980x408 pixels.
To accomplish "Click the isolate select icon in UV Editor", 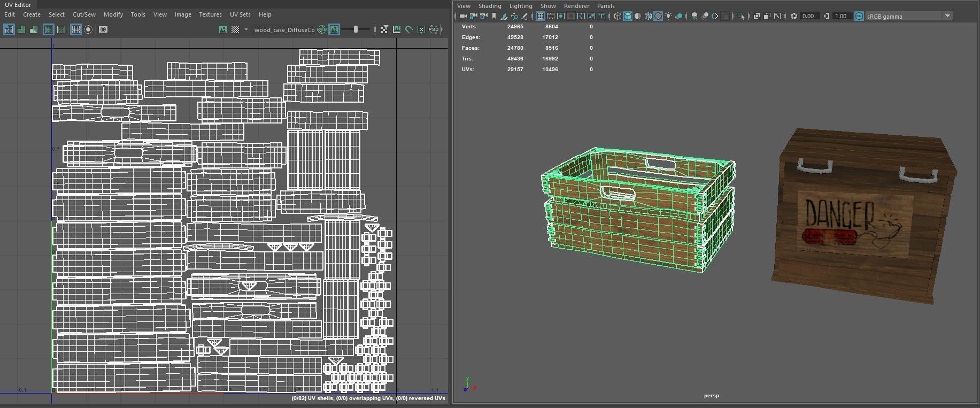I will click(x=88, y=29).
